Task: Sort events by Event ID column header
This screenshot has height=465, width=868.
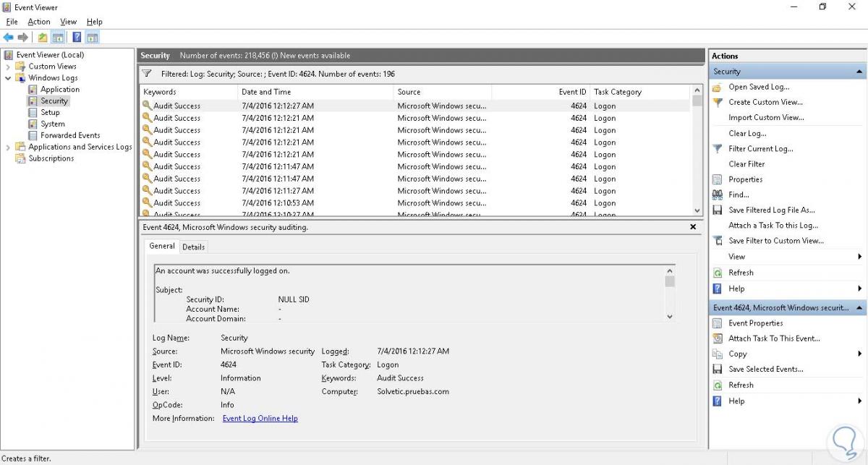Action: tap(541, 92)
